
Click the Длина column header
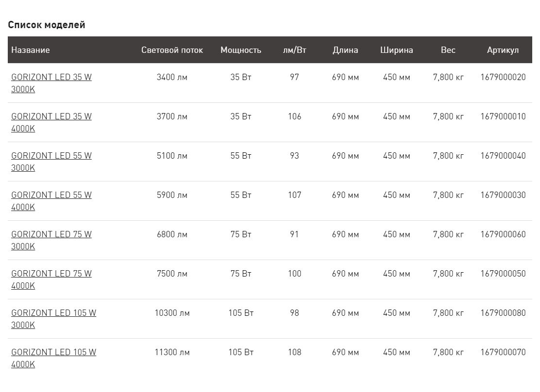[x=345, y=50]
